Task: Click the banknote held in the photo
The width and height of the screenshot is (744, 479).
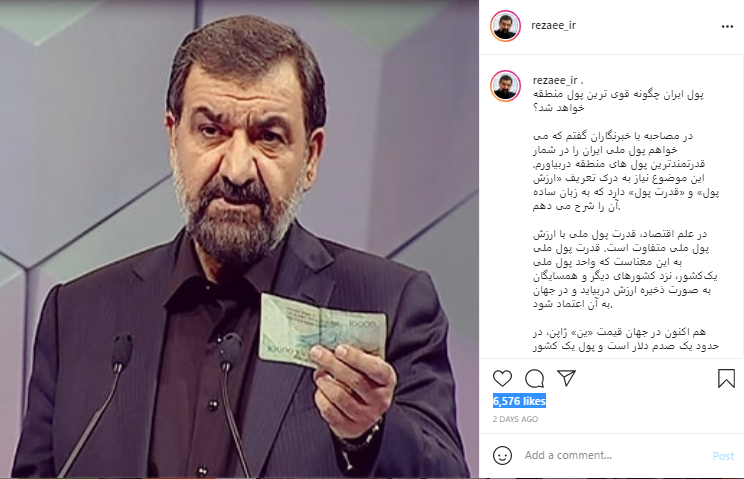Action: point(322,330)
